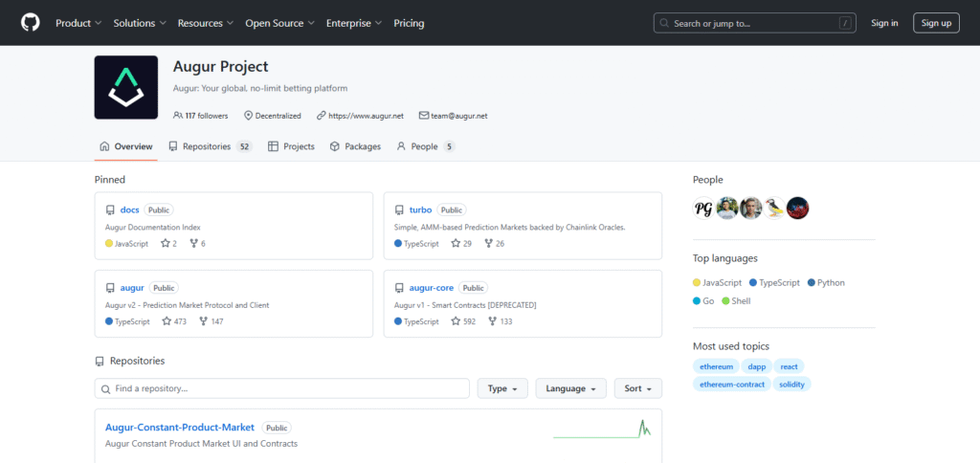Click the star icon on augur repo
This screenshot has width=980, height=463.
167,321
